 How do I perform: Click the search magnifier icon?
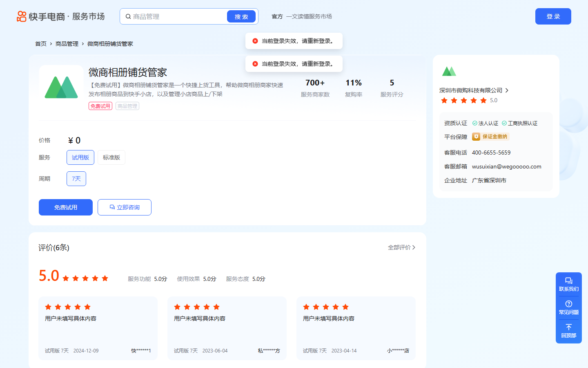128,16
